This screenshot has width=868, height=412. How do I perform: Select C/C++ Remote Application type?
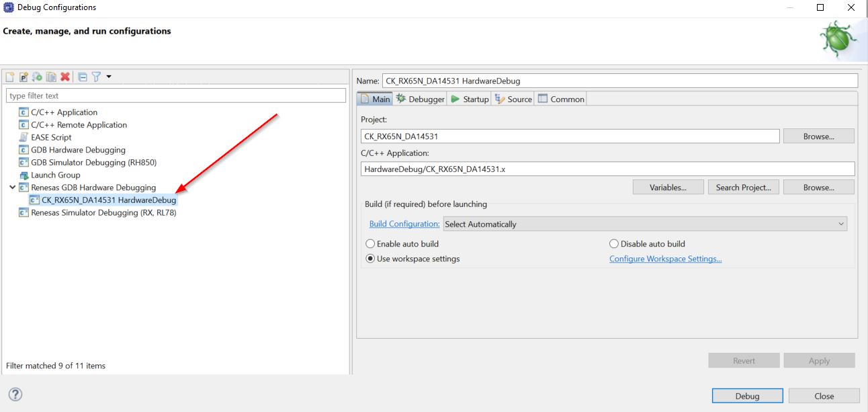(79, 125)
